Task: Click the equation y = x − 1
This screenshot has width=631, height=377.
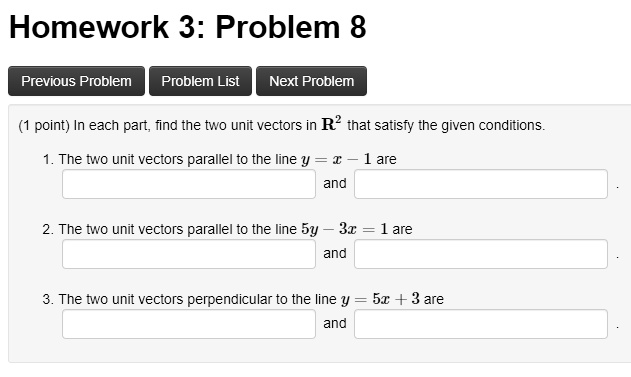Action: click(336, 159)
